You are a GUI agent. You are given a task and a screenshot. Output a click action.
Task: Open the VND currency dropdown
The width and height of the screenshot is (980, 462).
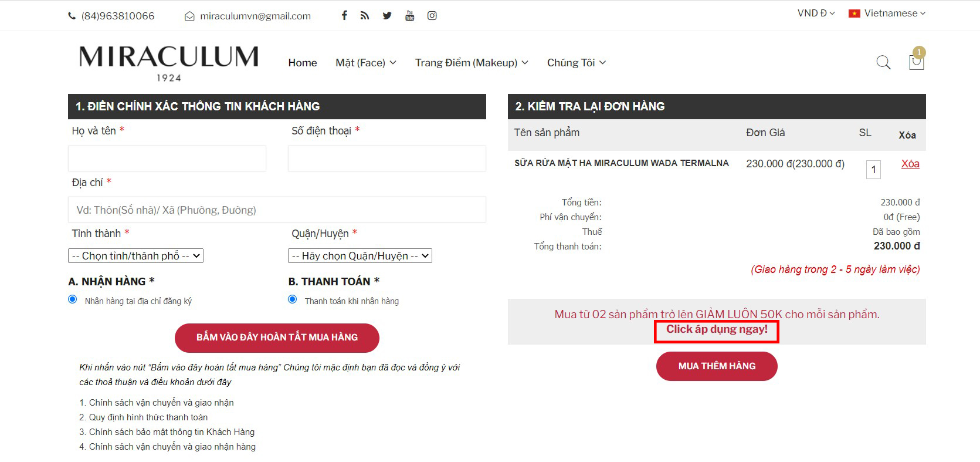(x=816, y=13)
